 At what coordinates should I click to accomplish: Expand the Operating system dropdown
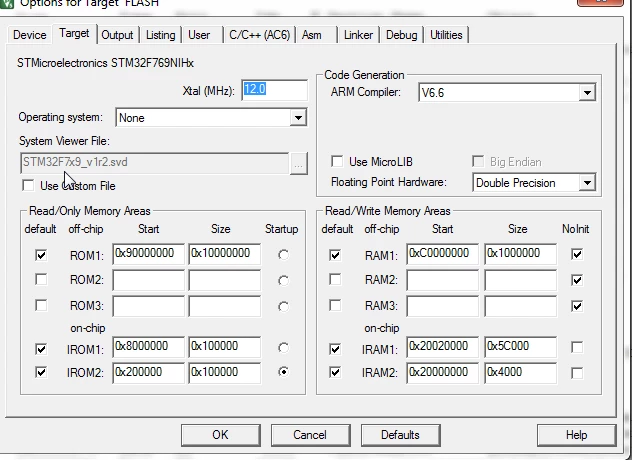point(298,118)
